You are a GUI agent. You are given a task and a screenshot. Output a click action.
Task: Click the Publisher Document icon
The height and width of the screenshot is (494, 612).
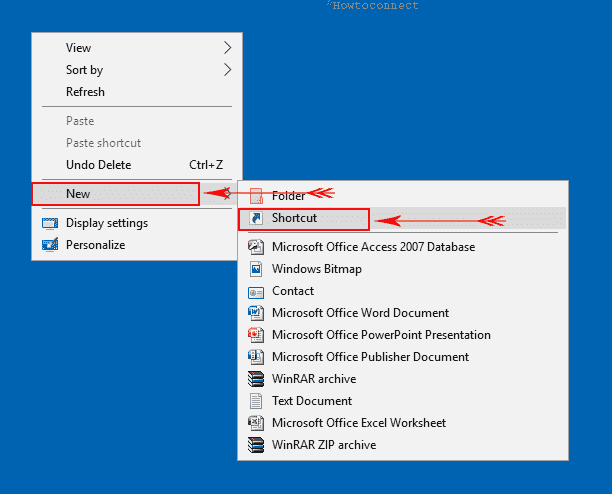coord(256,357)
